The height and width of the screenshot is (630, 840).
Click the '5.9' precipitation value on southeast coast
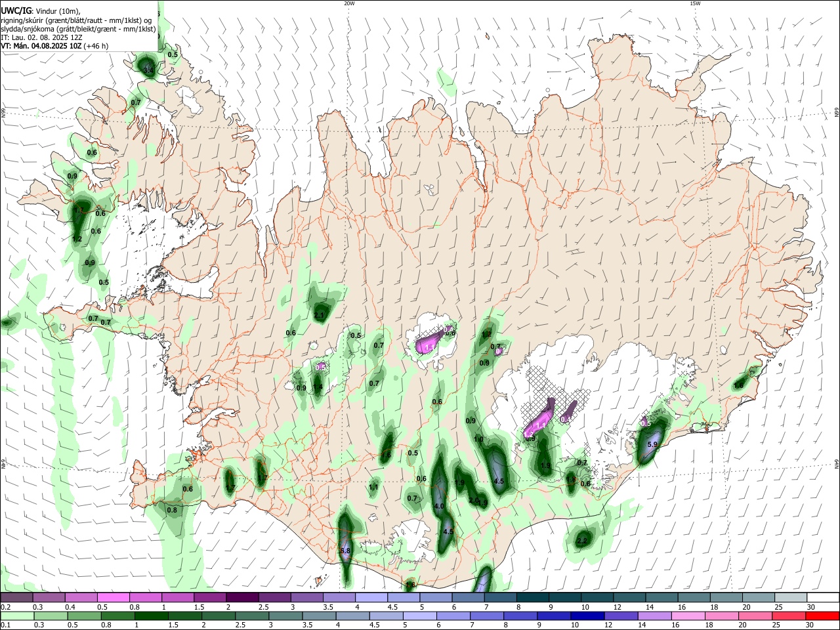652,445
